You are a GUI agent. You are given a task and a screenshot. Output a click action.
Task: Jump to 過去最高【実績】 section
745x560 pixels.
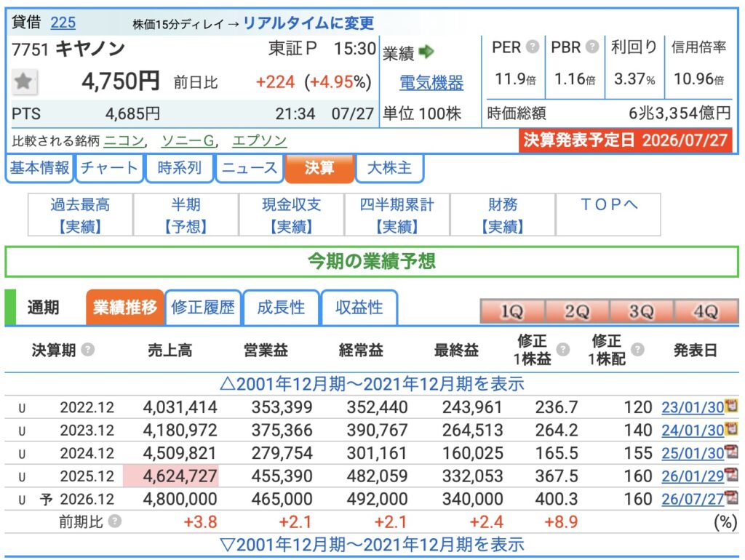point(80,215)
